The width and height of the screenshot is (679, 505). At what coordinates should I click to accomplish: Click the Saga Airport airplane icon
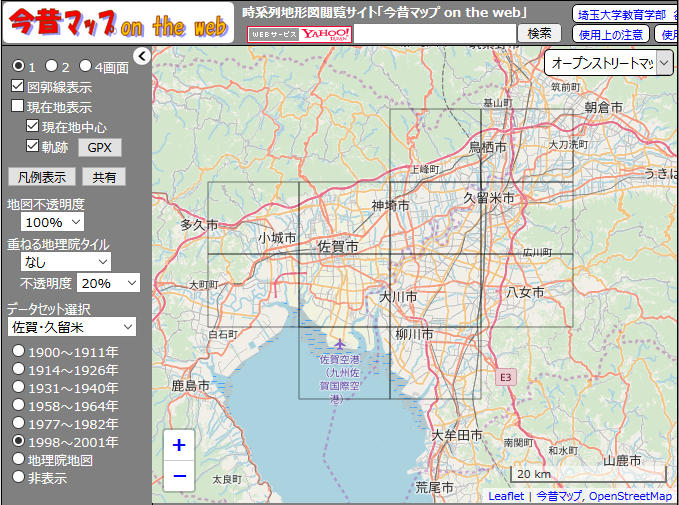340,344
